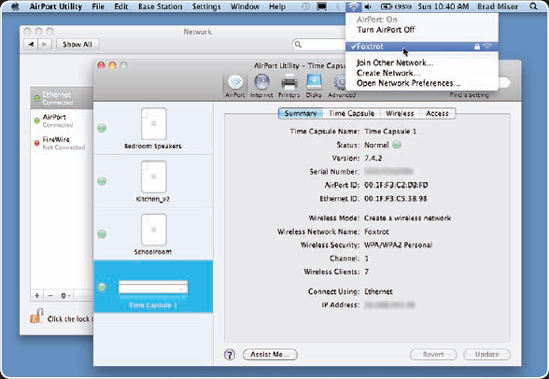Click the Update button

click(487, 354)
